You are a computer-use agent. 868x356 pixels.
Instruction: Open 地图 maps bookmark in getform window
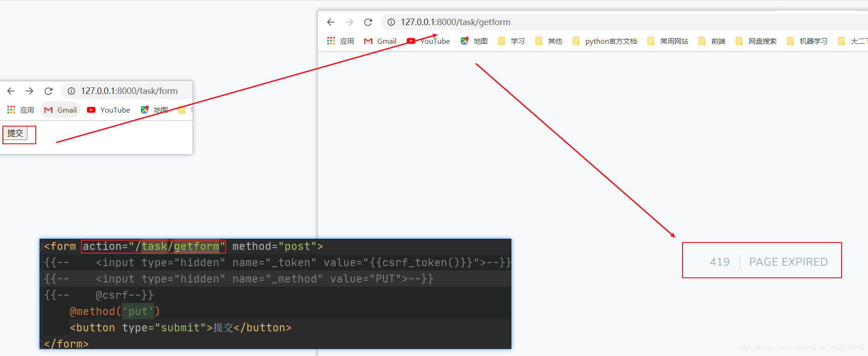[474, 41]
